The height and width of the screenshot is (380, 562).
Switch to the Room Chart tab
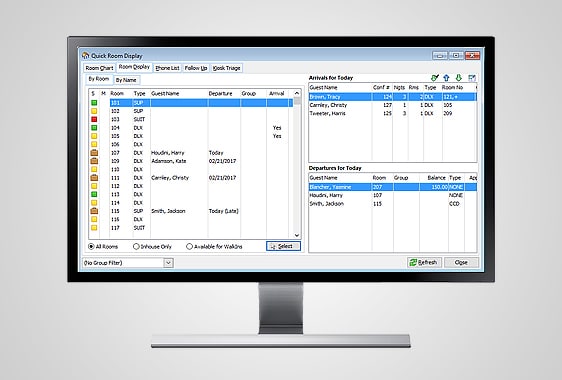tap(99, 68)
